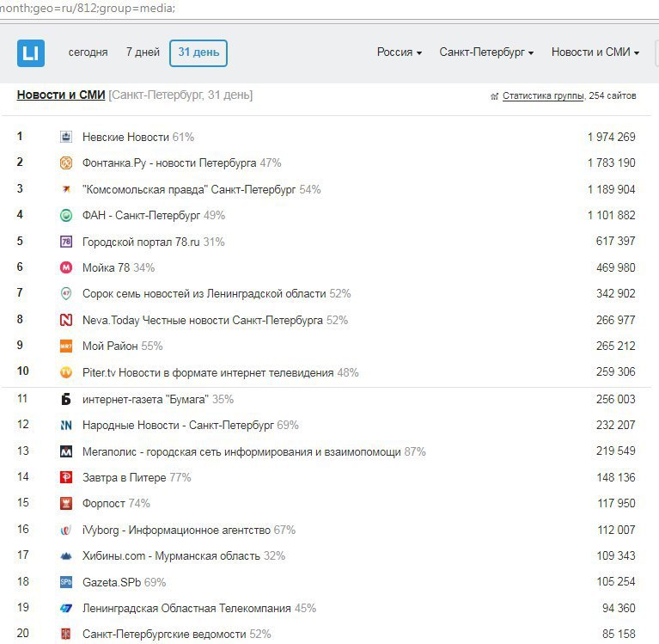The width and height of the screenshot is (659, 644).
Task: Open the Статистика группы link
Action: [x=543, y=96]
